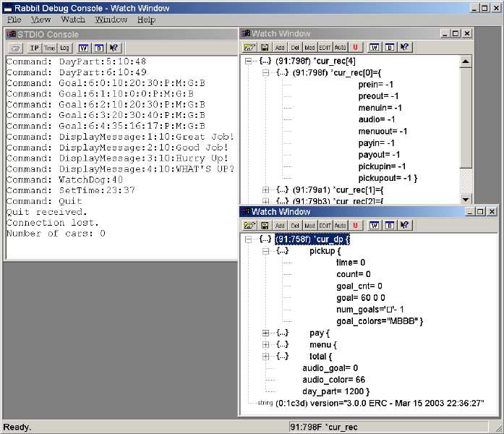Image resolution: width=504 pixels, height=434 pixels.
Task: Open the File menu
Action: pos(14,20)
